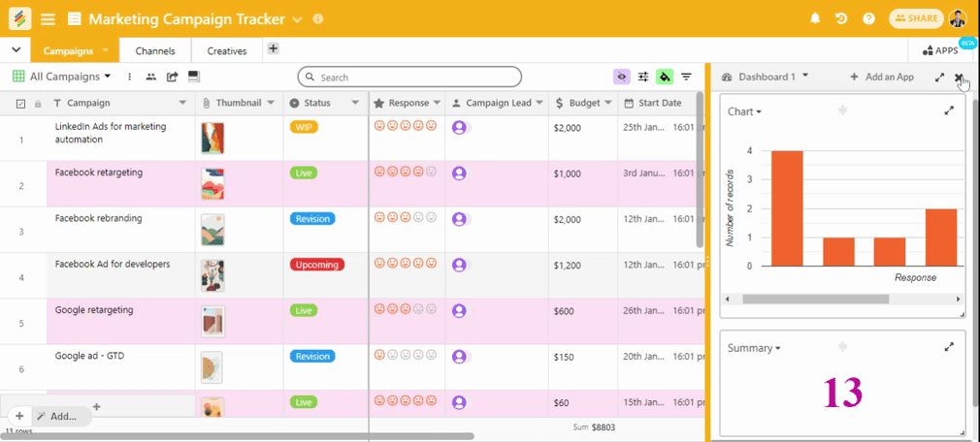Image resolution: width=980 pixels, height=442 pixels.
Task: Open the hamburger menu in top bar
Action: (x=49, y=18)
